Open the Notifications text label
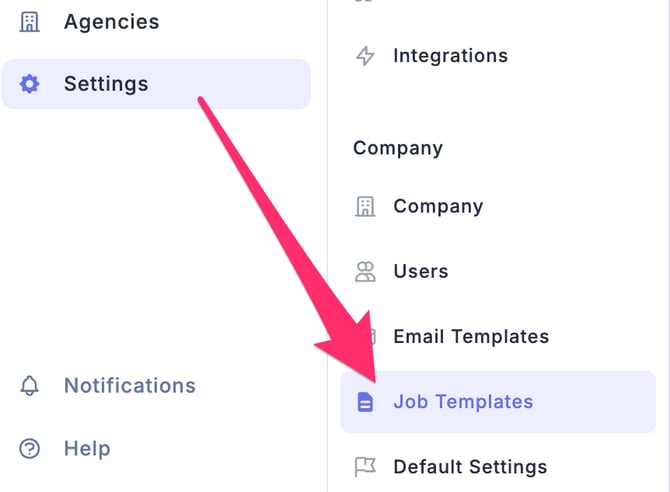 [130, 386]
